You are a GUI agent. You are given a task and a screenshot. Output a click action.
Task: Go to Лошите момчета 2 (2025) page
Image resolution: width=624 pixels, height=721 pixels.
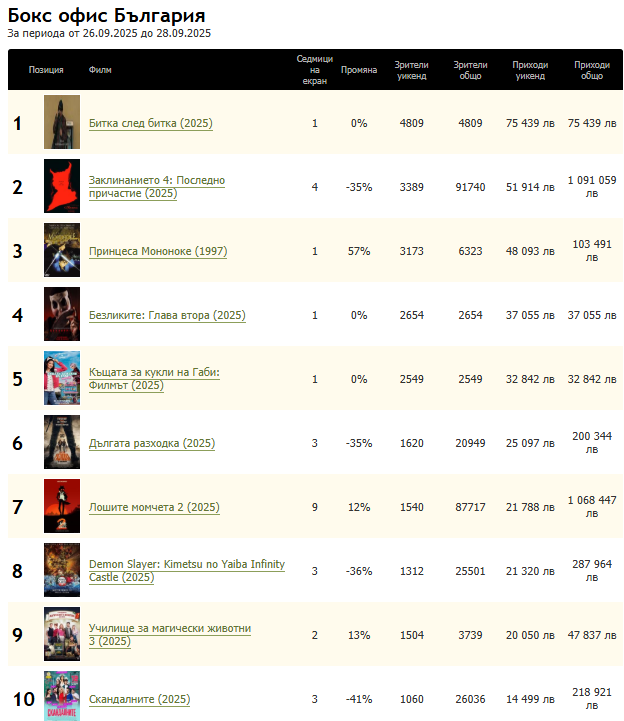coord(154,508)
